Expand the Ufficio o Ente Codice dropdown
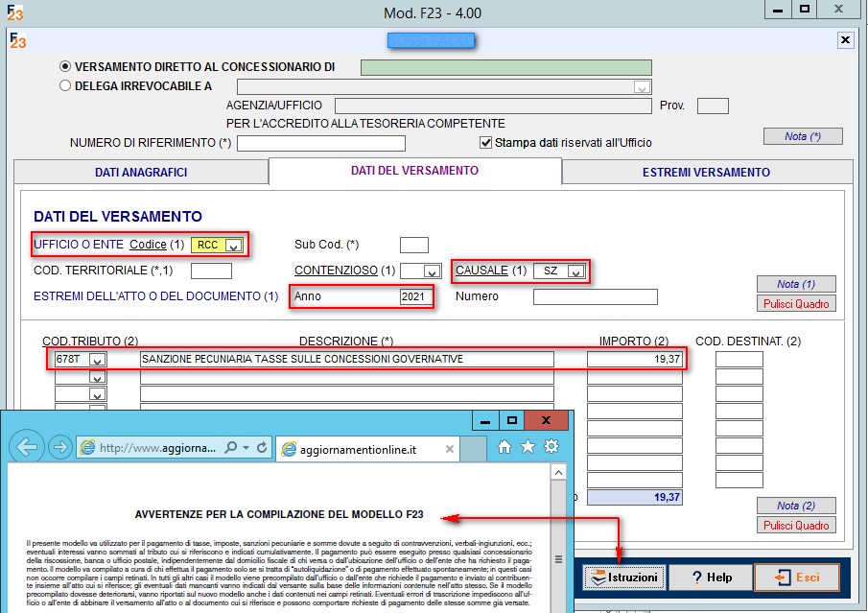This screenshot has width=868, height=613. pyautogui.click(x=233, y=246)
